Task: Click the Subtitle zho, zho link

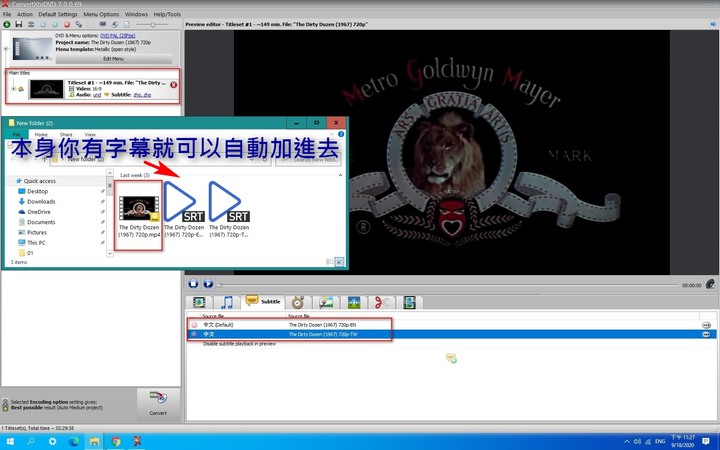Action: (142, 95)
